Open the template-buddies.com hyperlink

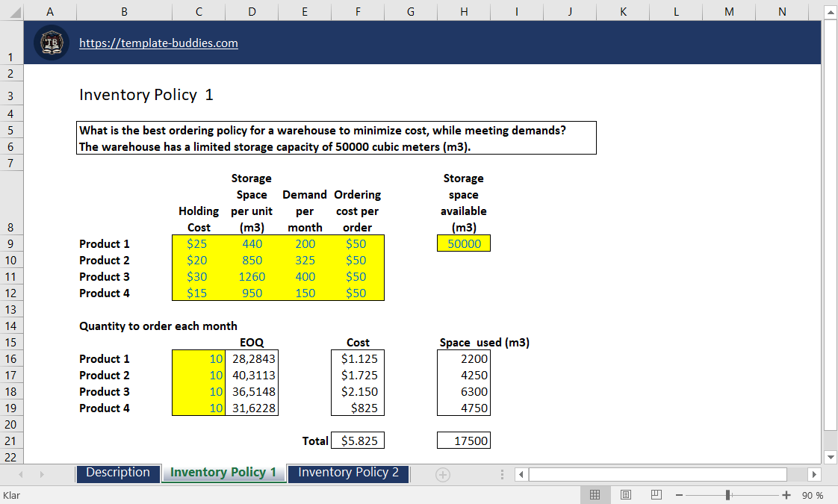(x=158, y=43)
